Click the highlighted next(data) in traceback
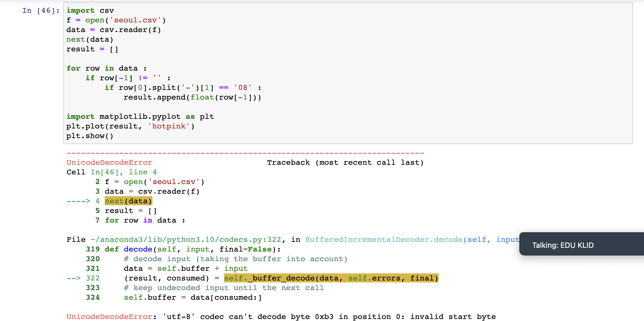Screen dimensions: 644x321 (x=128, y=201)
